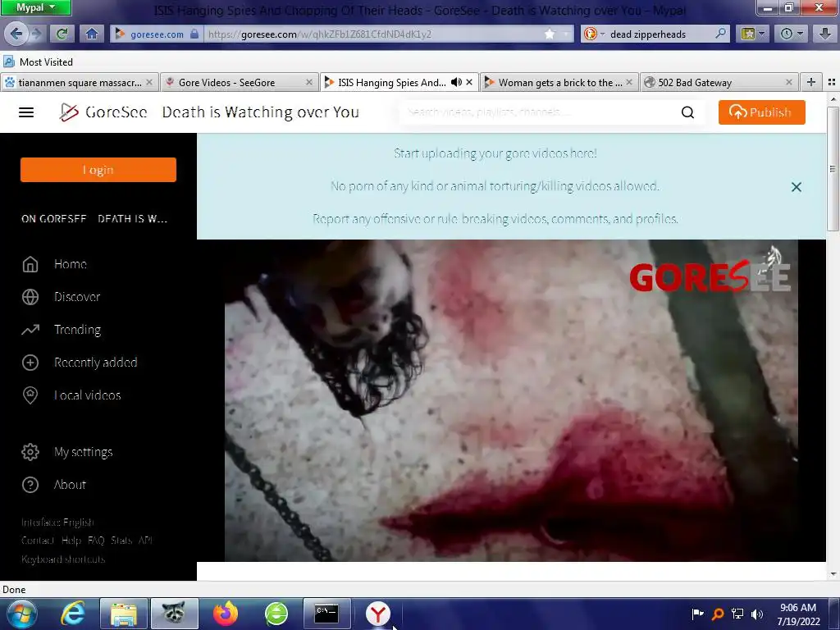Click the forward navigation arrow
The height and width of the screenshot is (630, 840).
click(x=36, y=34)
